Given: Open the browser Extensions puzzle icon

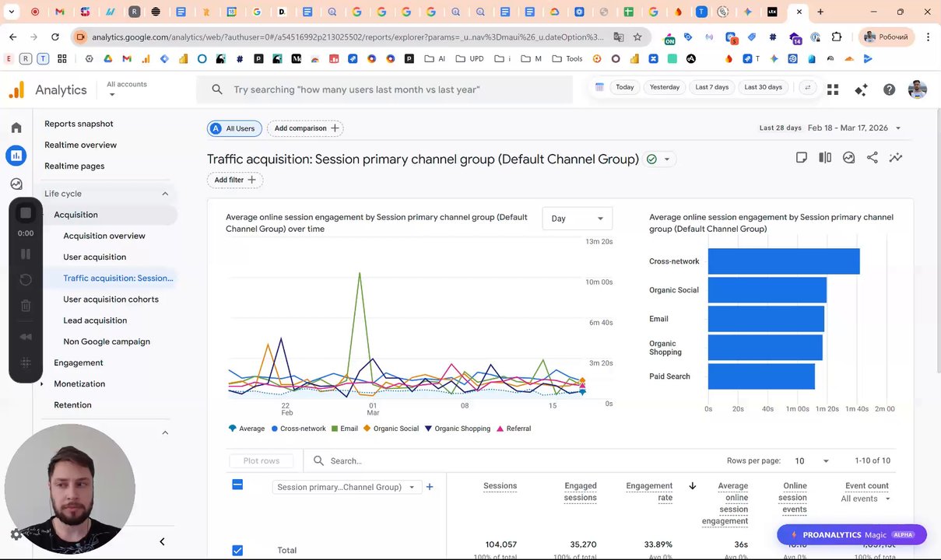Looking at the screenshot, I should tap(837, 37).
